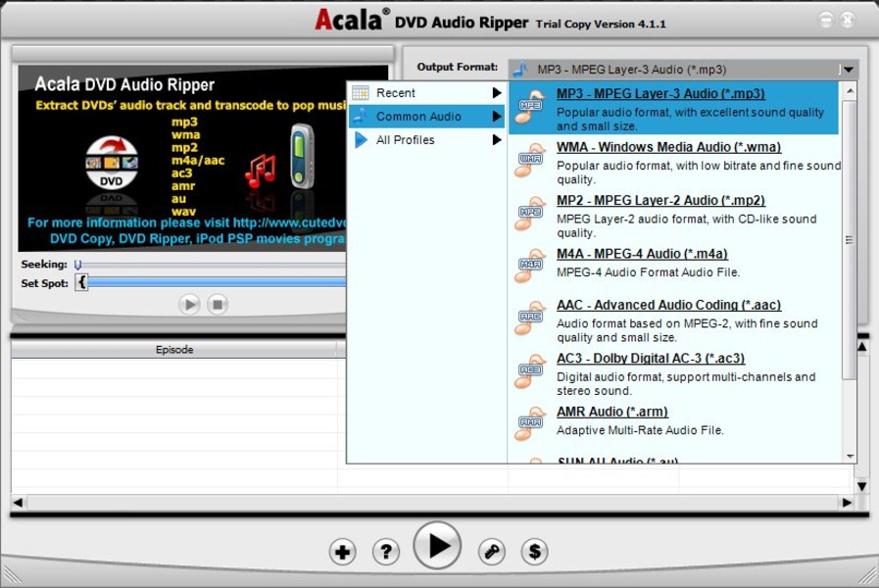Click the format list scrollbar up arrow

850,90
